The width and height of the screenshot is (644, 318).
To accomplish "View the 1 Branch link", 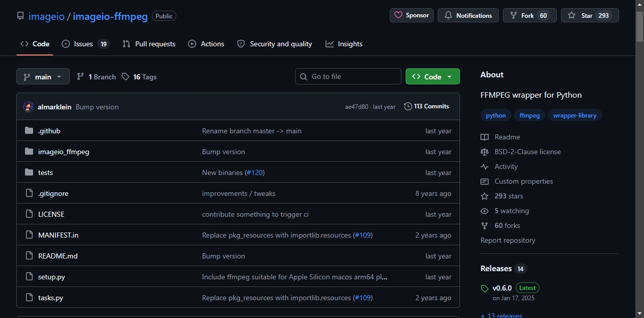I will point(96,77).
